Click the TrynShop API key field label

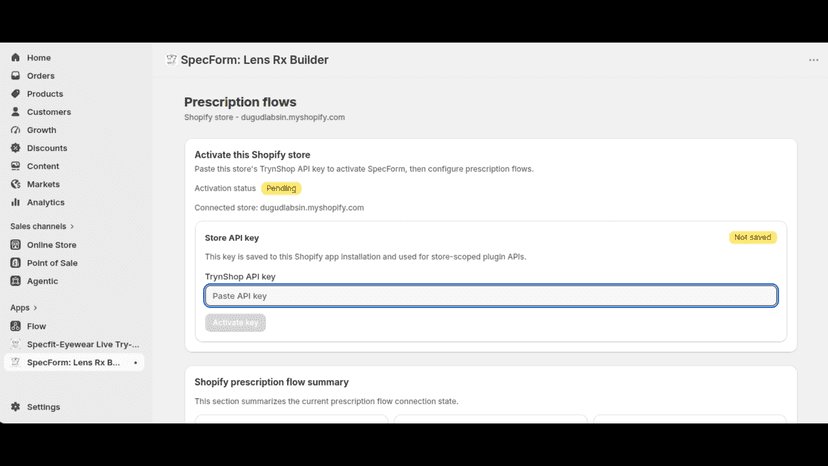click(240, 276)
